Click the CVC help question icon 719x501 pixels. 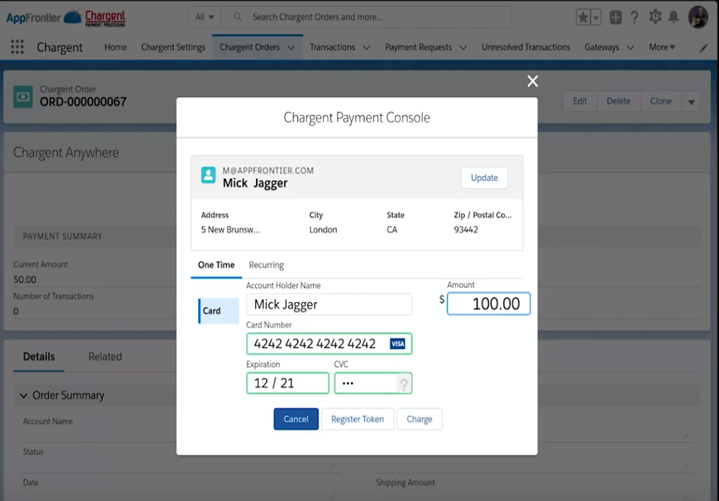point(404,384)
